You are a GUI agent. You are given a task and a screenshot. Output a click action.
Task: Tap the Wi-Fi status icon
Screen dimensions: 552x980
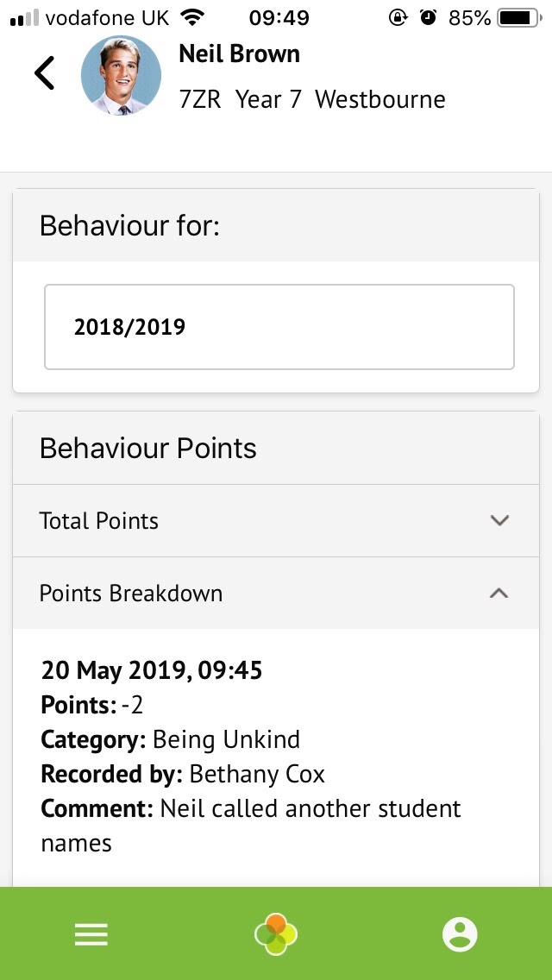pos(191,17)
